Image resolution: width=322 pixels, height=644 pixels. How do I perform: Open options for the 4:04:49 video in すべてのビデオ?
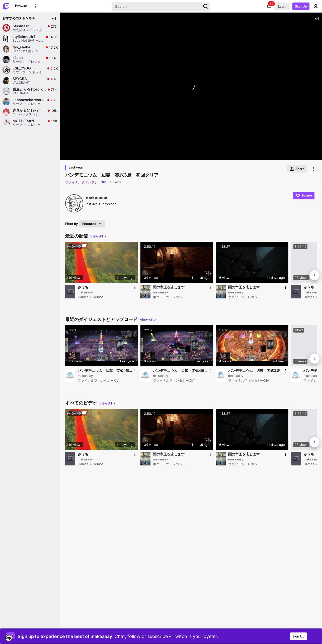coord(135,454)
